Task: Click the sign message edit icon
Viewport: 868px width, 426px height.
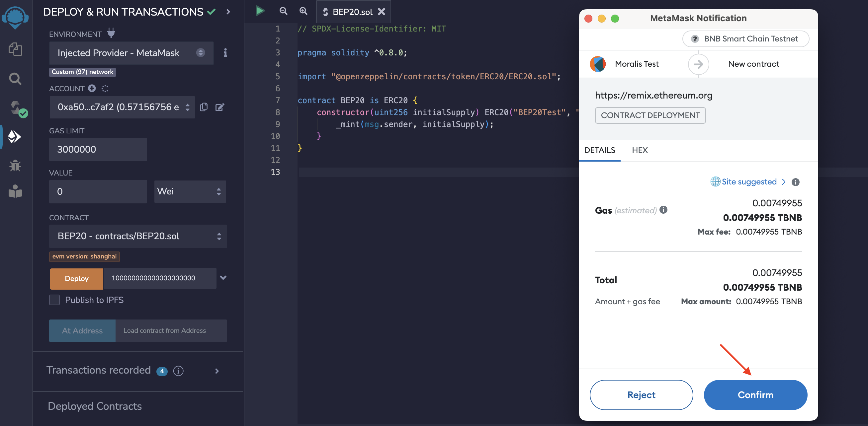Action: [x=220, y=107]
